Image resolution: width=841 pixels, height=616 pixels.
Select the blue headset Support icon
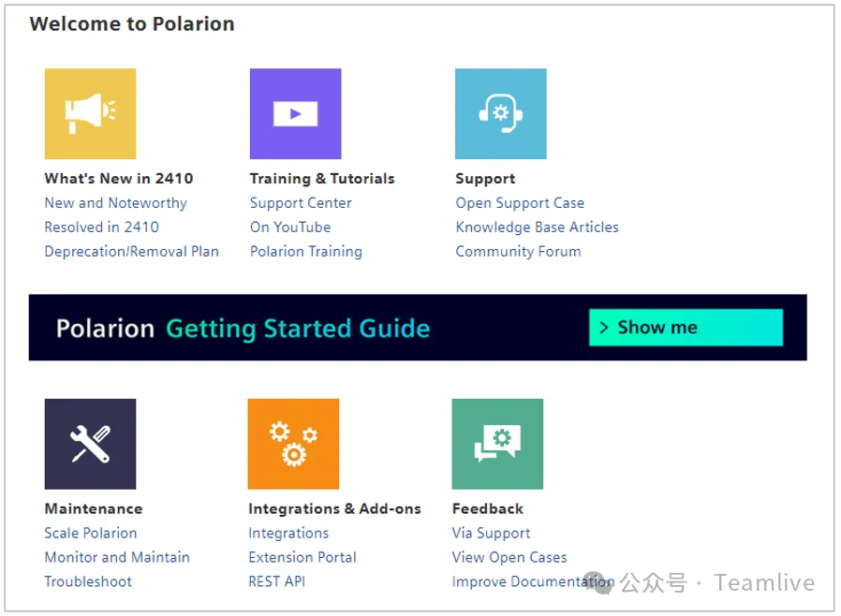coord(501,113)
